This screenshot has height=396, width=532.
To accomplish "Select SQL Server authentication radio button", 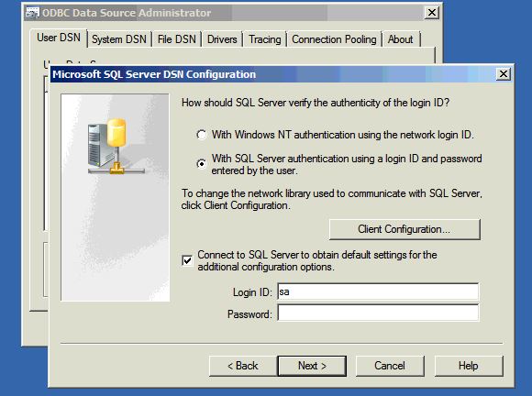I will click(202, 164).
